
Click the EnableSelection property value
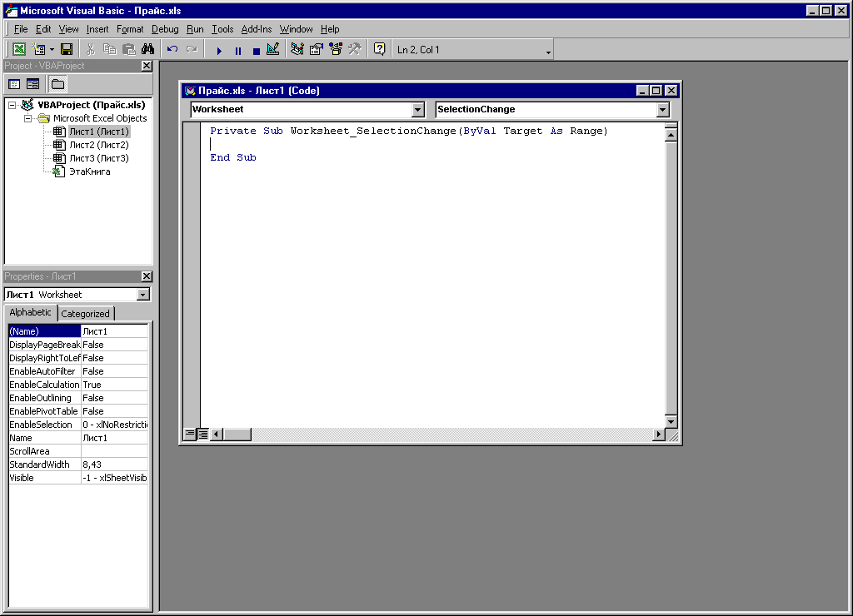coord(114,425)
